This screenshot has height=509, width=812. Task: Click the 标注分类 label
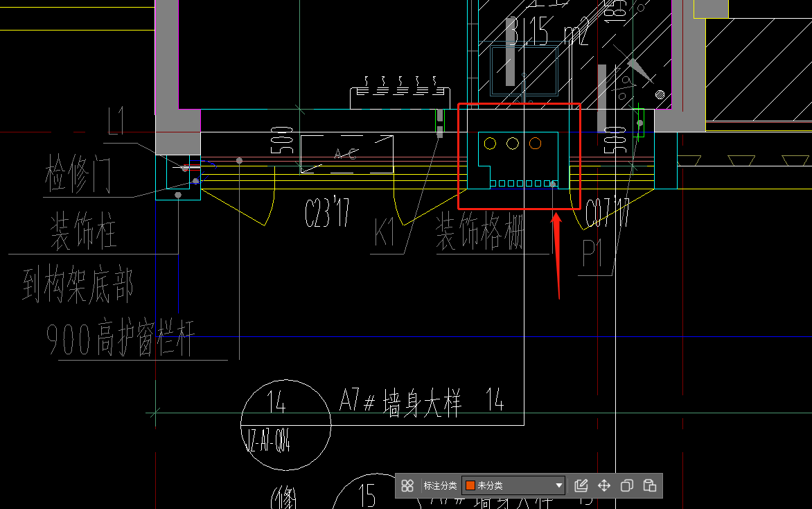click(x=440, y=485)
